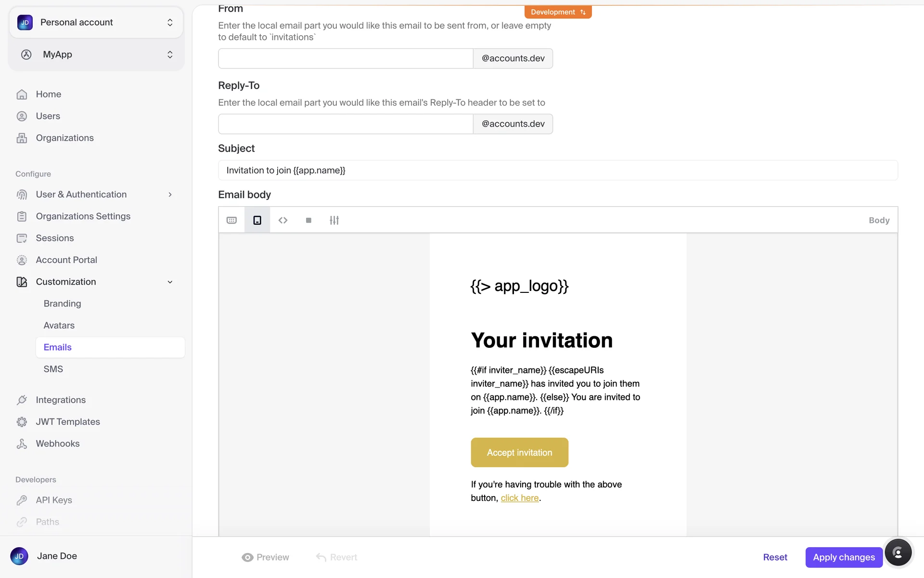Click the Webhooks icon in sidebar
The height and width of the screenshot is (578, 924).
22,444
